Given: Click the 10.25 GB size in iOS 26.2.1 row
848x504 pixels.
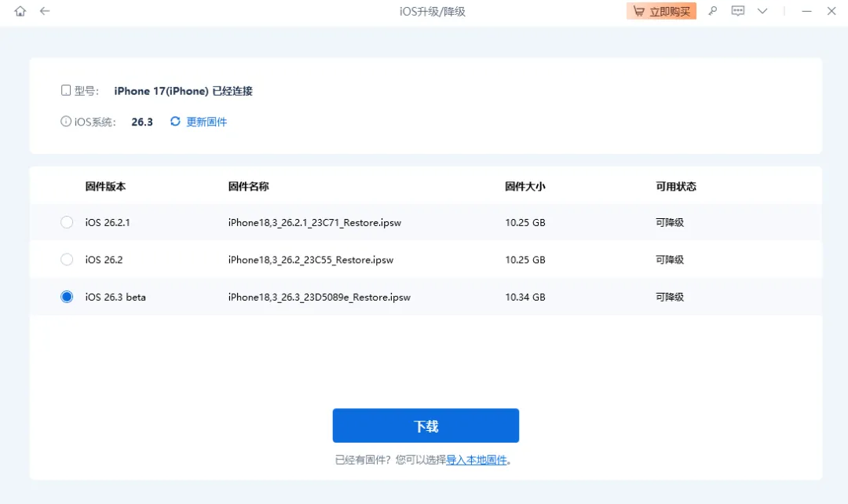Looking at the screenshot, I should pyautogui.click(x=525, y=222).
